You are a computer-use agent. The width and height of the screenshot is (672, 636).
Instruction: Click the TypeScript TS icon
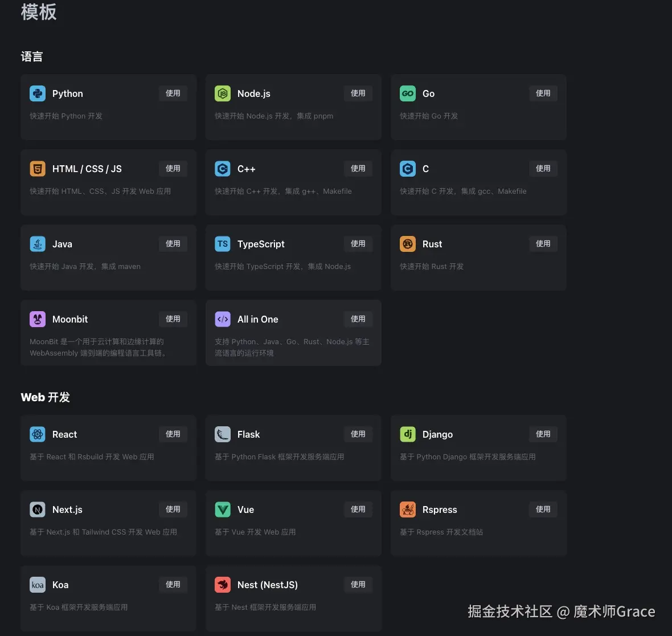223,244
